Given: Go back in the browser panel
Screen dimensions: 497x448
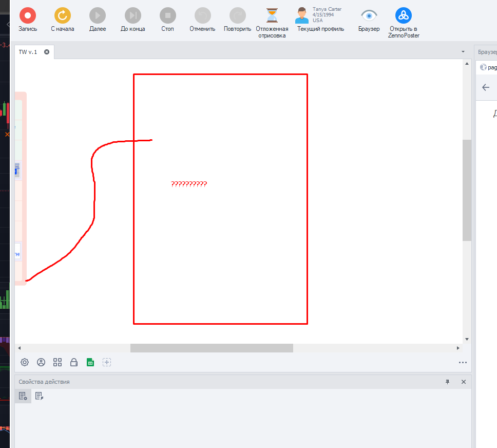Looking at the screenshot, I should coord(486,87).
